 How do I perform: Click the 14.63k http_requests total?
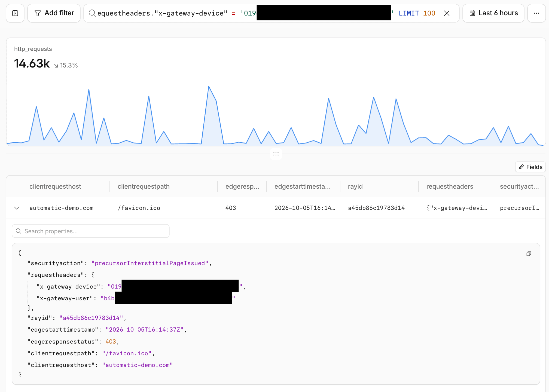pyautogui.click(x=32, y=63)
